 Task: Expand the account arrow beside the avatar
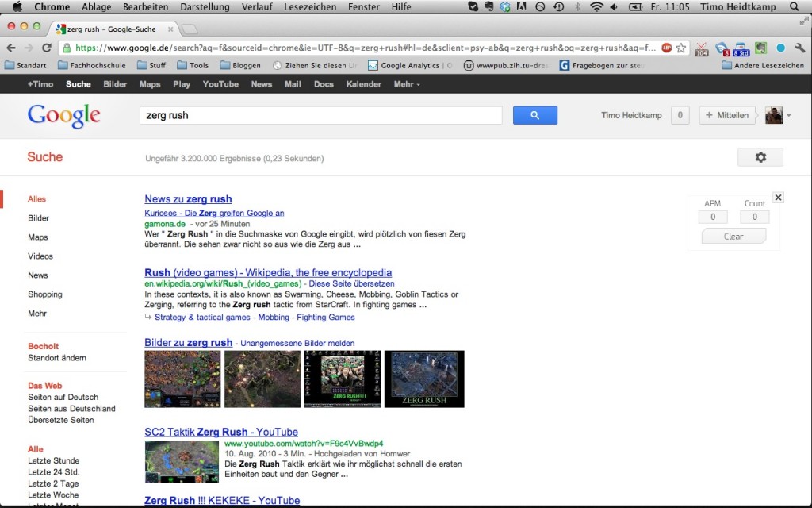pos(789,116)
